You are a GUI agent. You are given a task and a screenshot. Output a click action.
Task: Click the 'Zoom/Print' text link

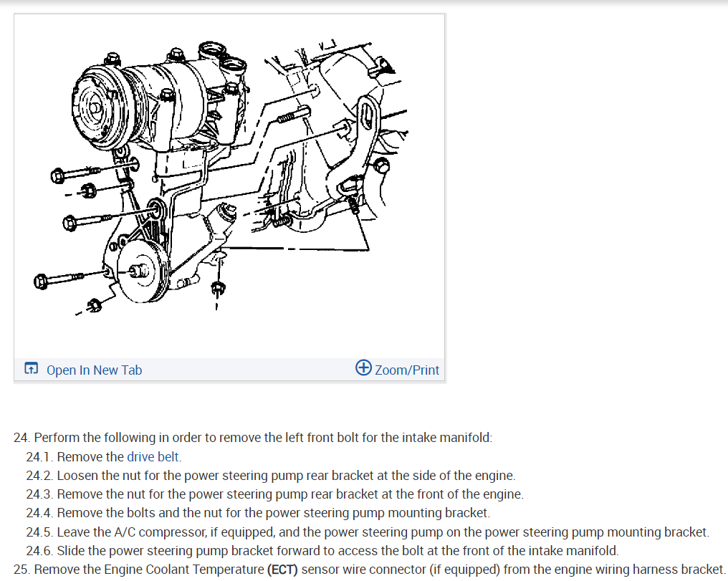(407, 370)
